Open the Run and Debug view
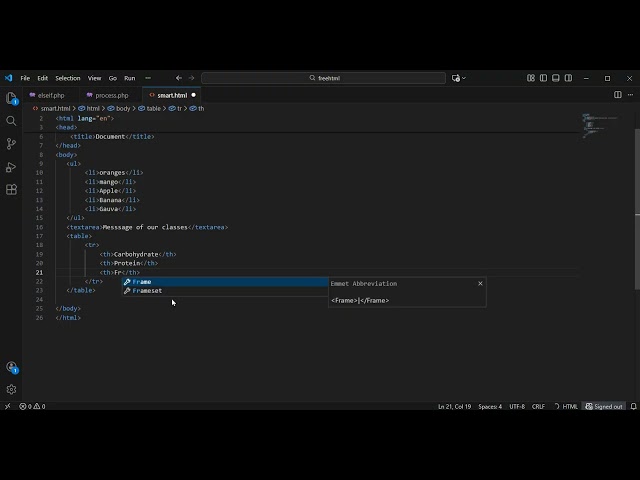The image size is (640, 480). [11, 167]
